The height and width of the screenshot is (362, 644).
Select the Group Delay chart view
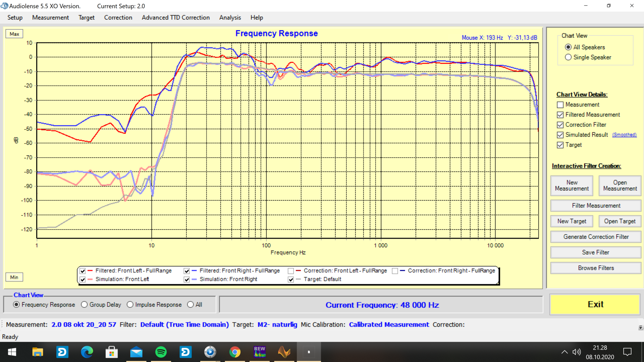84,305
